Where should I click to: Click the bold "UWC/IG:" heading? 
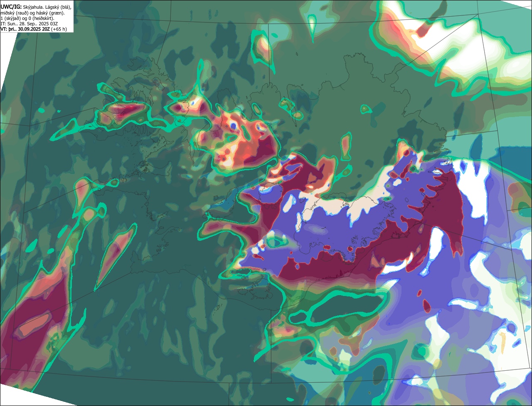tap(11, 7)
